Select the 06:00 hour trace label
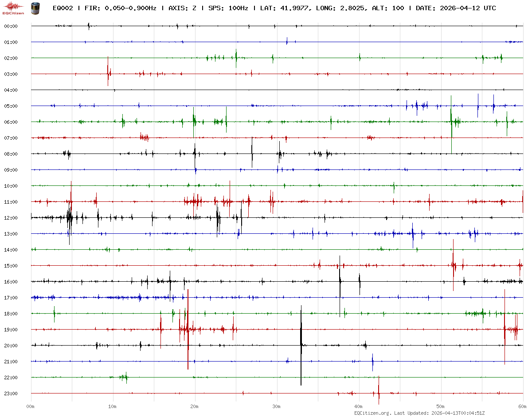 (11, 122)
